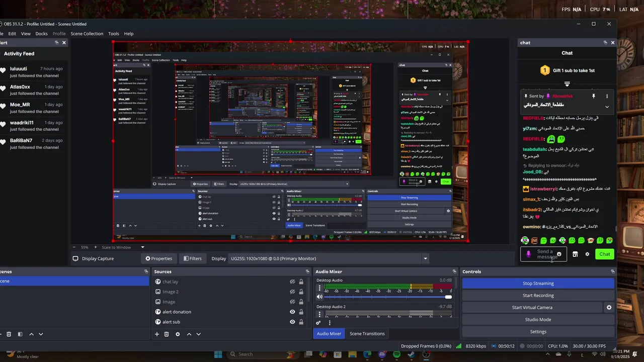Zoom in the preview with plus

[x=95, y=247]
